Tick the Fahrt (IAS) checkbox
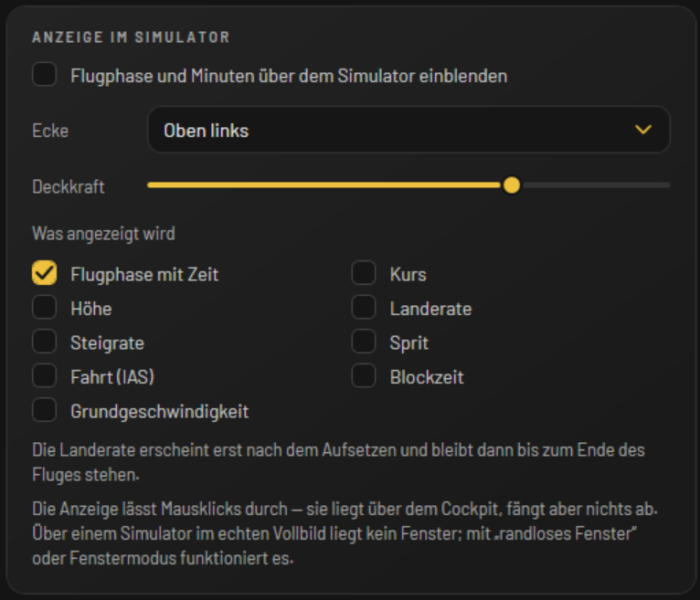 pos(44,375)
